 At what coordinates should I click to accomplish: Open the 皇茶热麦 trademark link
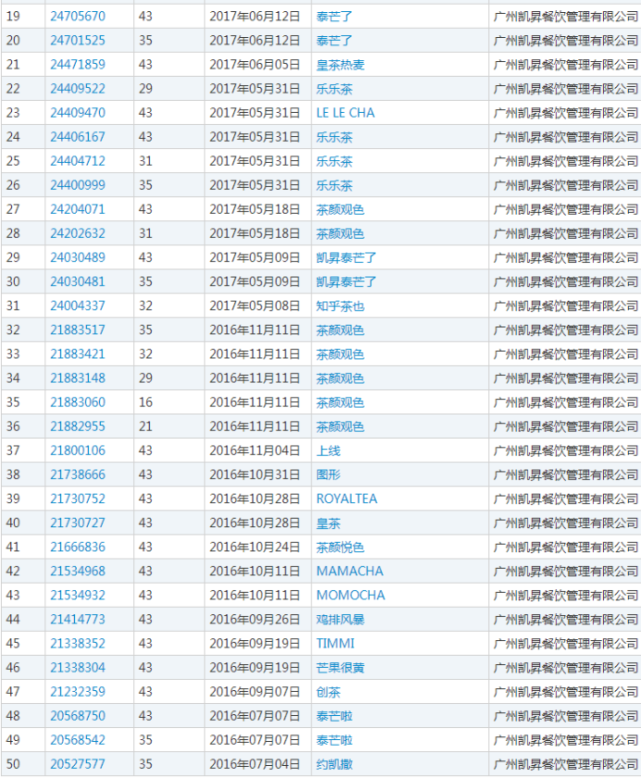pos(340,65)
